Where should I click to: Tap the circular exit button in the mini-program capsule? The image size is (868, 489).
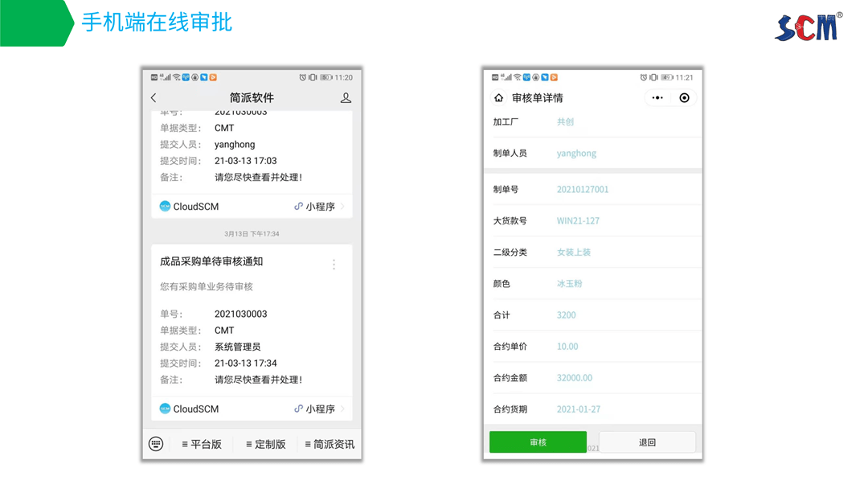click(x=684, y=97)
